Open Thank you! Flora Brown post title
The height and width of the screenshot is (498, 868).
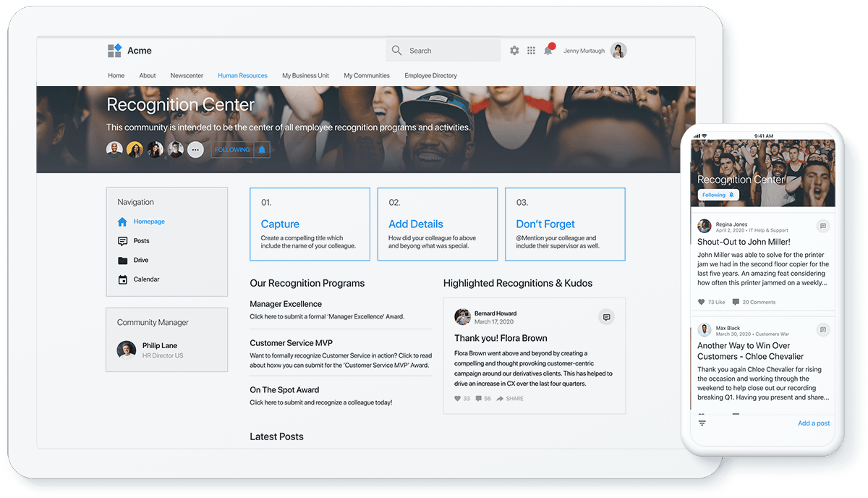[x=501, y=338]
